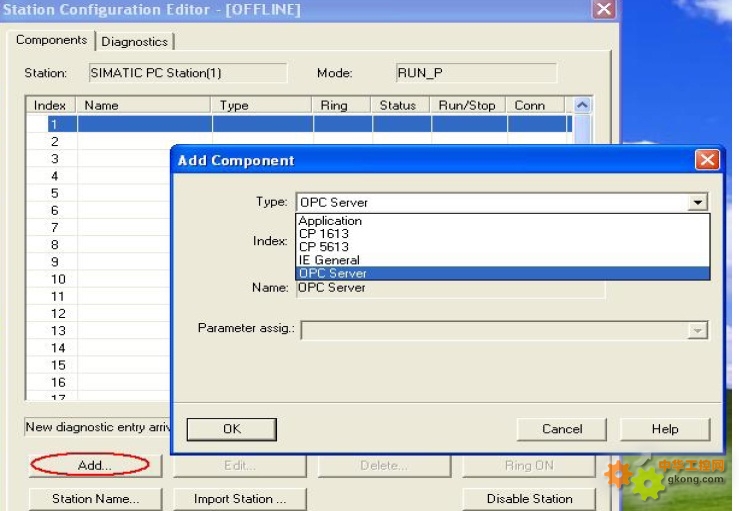Select the Components tab
This screenshot has width=739, height=511.
click(x=51, y=40)
